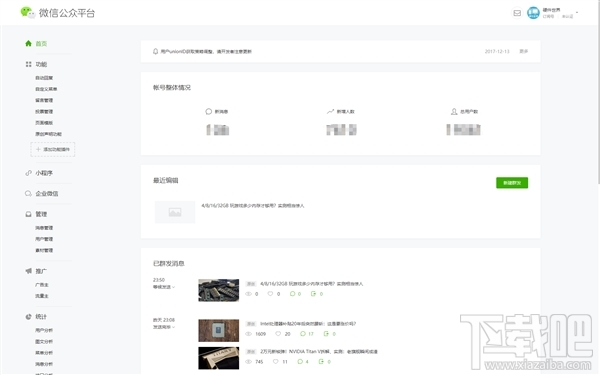
Task: Select the 管理 section heading
Action: 41,214
